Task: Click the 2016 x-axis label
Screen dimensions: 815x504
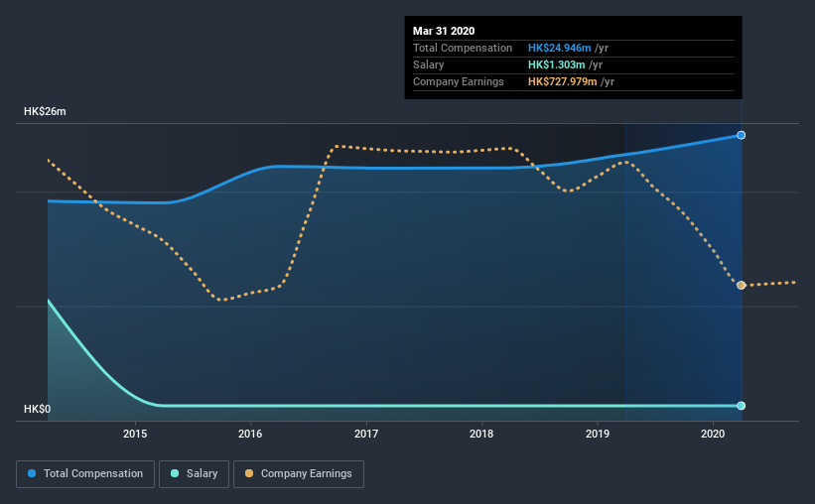Action: click(x=250, y=434)
